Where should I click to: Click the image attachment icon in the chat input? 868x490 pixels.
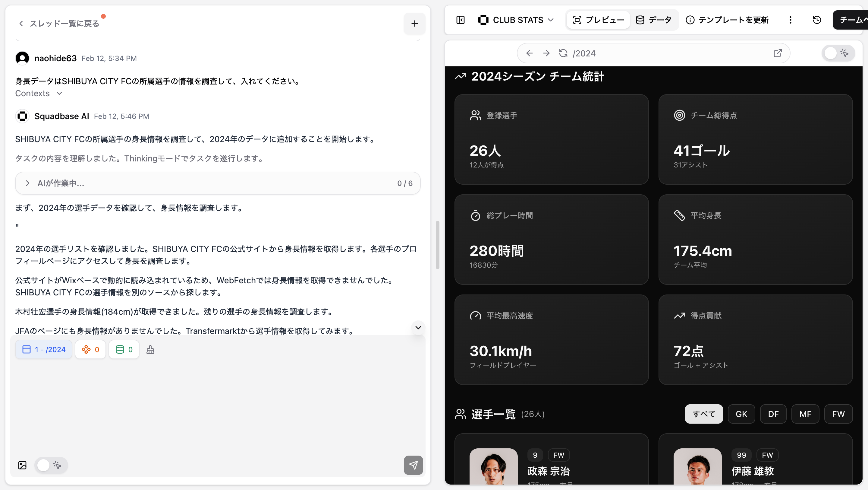coord(22,465)
